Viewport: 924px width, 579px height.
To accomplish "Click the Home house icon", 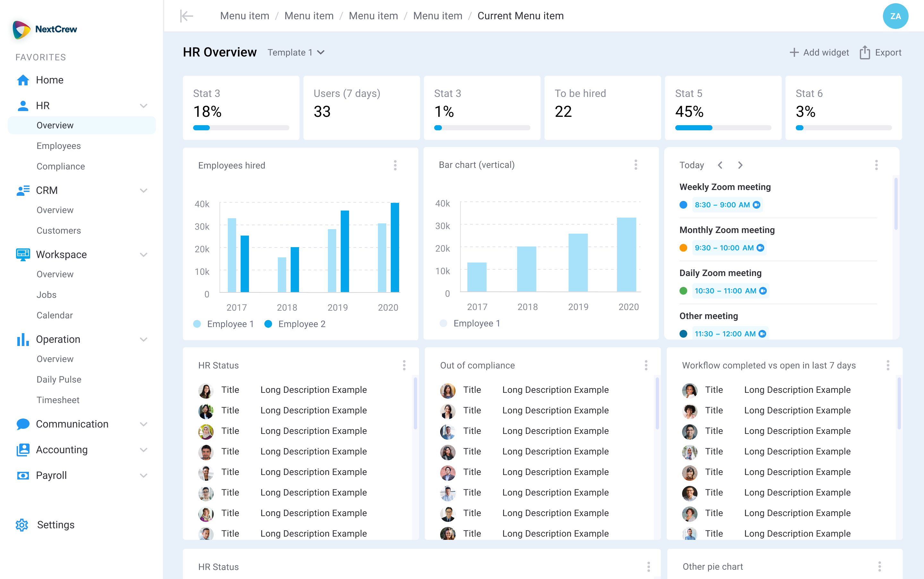I will coord(23,80).
